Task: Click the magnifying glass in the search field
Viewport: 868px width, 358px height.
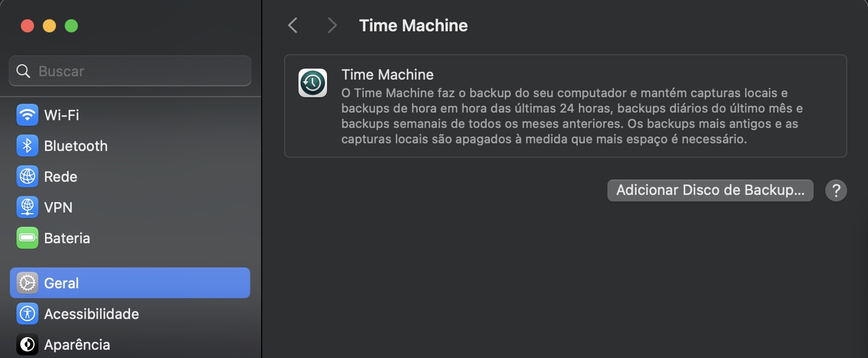Action: coord(22,71)
